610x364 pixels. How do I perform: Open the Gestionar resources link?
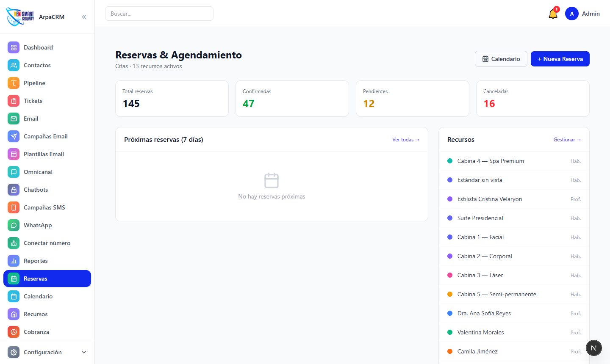tap(567, 140)
